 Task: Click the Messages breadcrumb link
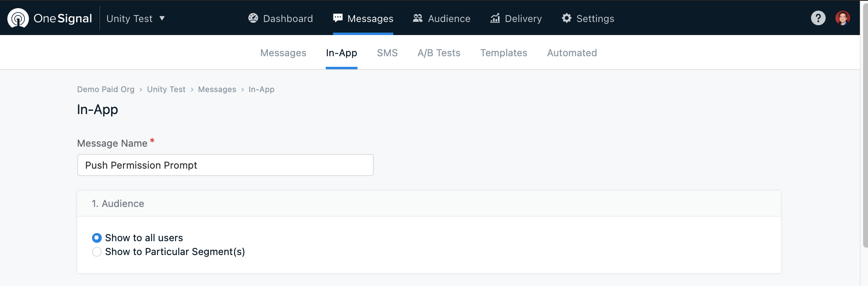click(217, 89)
